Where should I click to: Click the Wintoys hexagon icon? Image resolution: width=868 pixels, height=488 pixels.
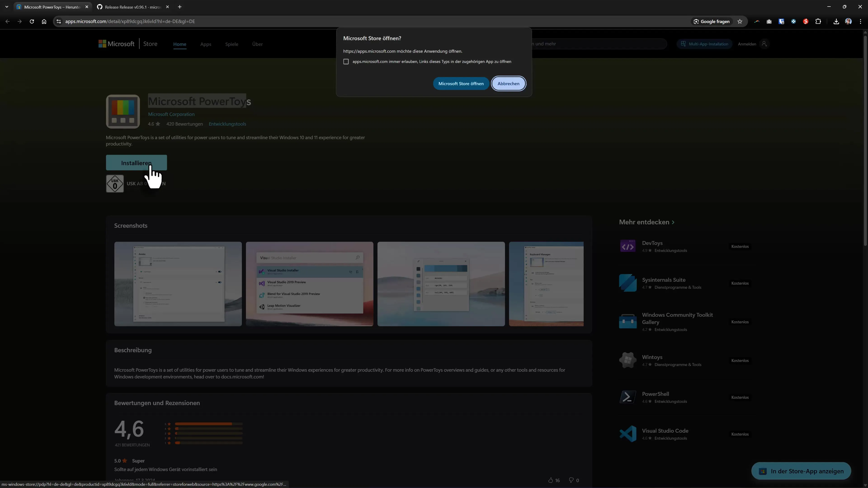628,360
